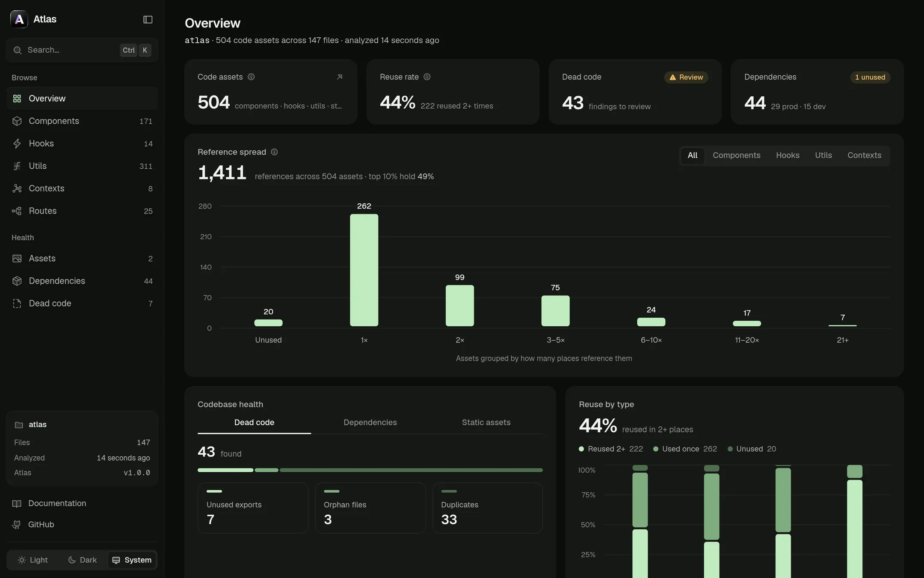The image size is (924, 578).
Task: Click the Assets image icon
Action: click(17, 259)
